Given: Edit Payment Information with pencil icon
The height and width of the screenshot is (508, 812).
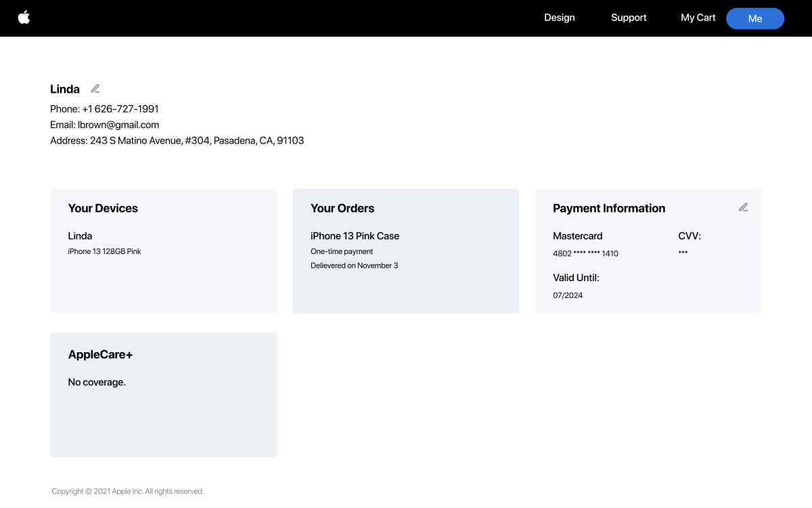Looking at the screenshot, I should pyautogui.click(x=743, y=207).
